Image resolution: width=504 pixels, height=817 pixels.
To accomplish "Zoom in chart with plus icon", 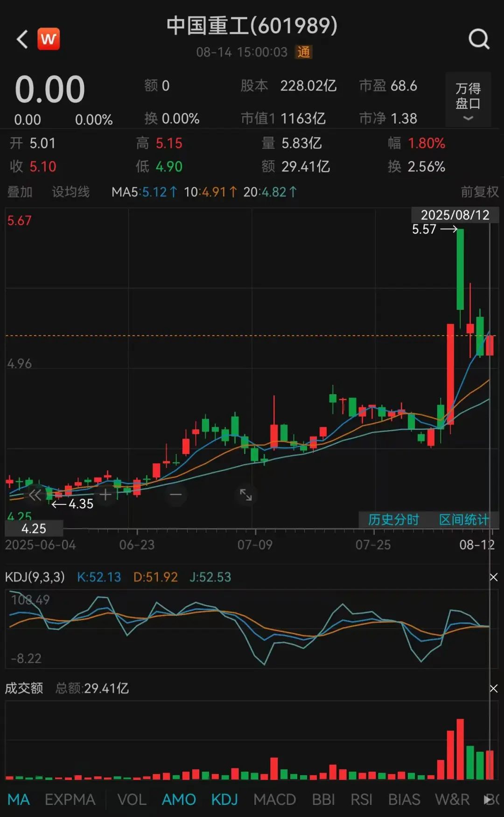I will click(x=105, y=495).
